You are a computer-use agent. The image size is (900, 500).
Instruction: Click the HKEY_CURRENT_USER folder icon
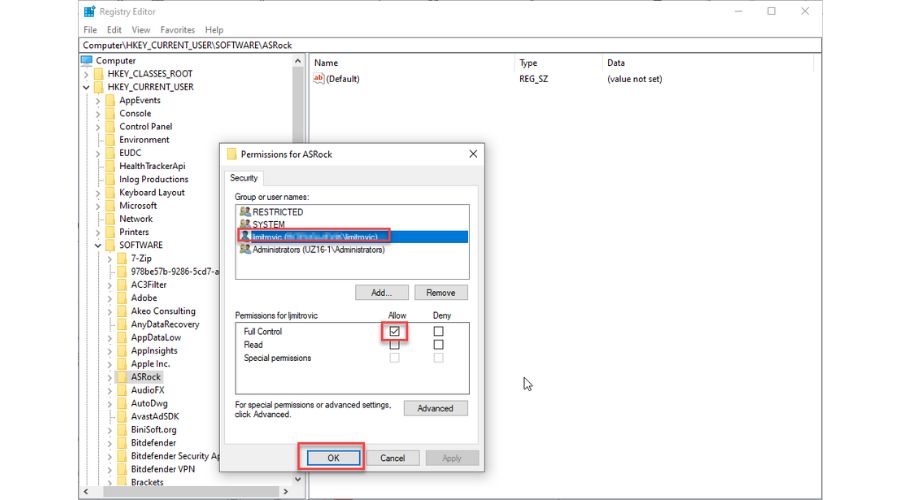99,87
